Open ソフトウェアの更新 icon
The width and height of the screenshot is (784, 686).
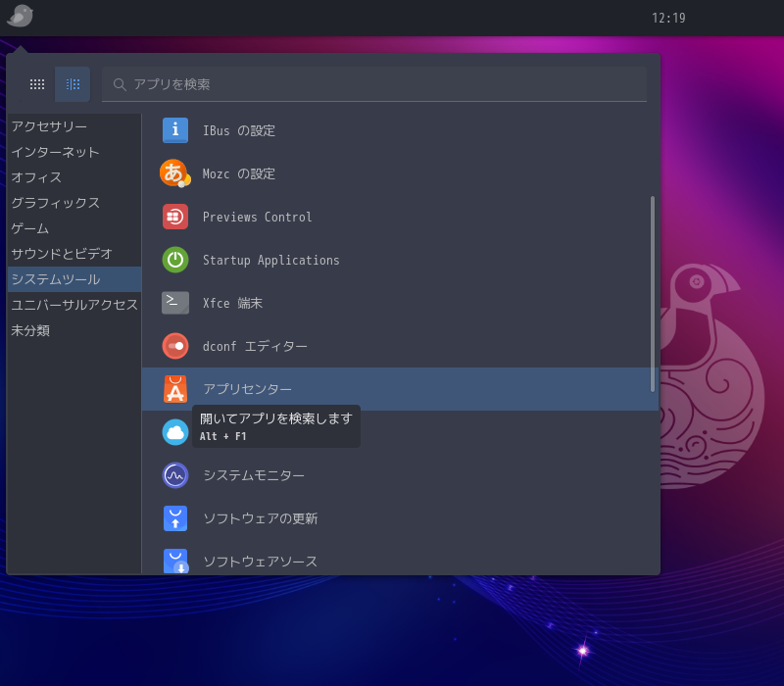click(175, 518)
